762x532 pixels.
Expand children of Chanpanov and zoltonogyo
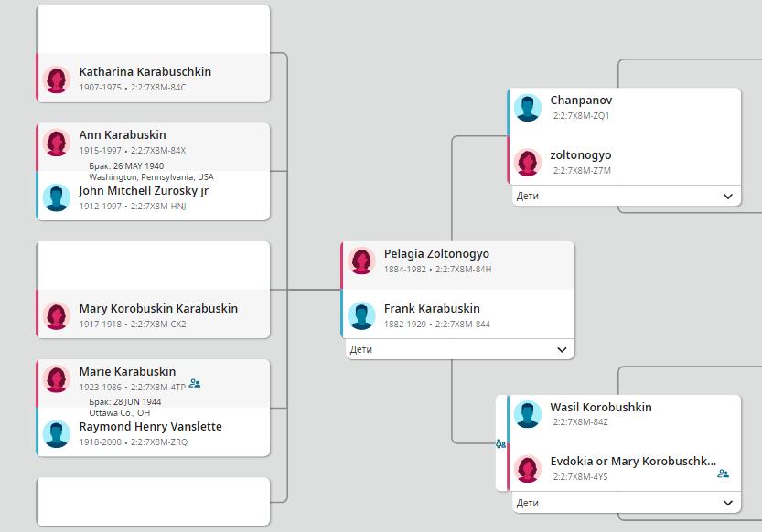(x=728, y=196)
